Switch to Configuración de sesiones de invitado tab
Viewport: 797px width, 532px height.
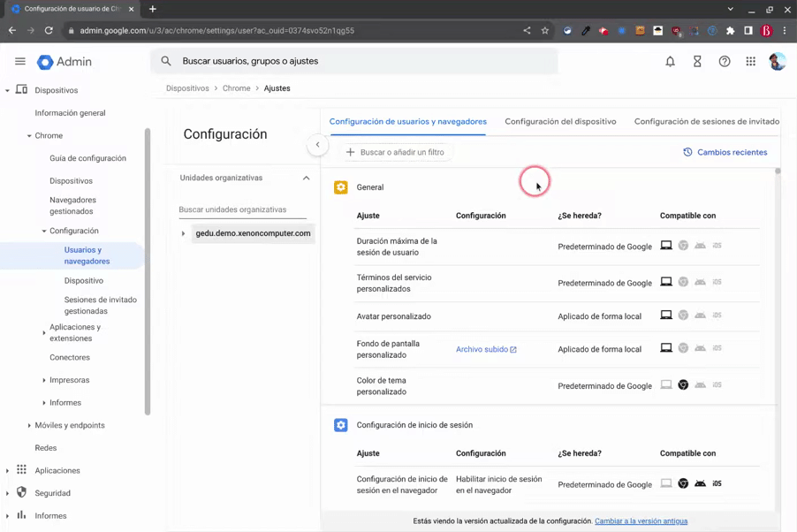(706, 122)
